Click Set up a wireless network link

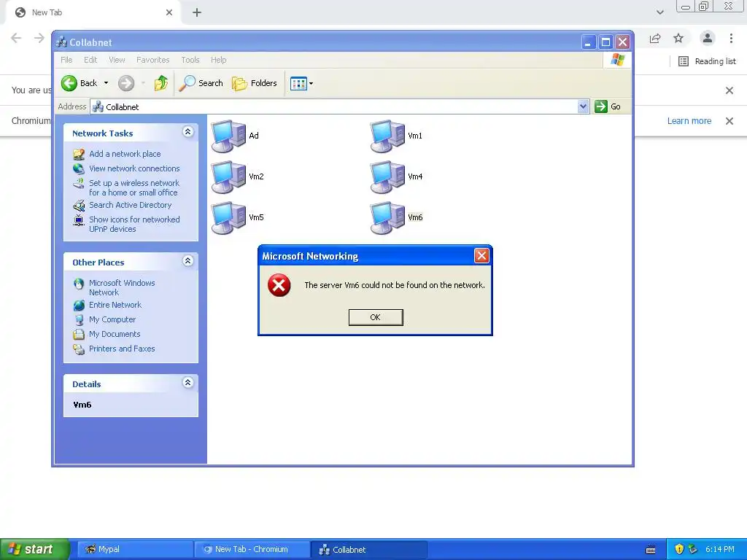(x=134, y=187)
